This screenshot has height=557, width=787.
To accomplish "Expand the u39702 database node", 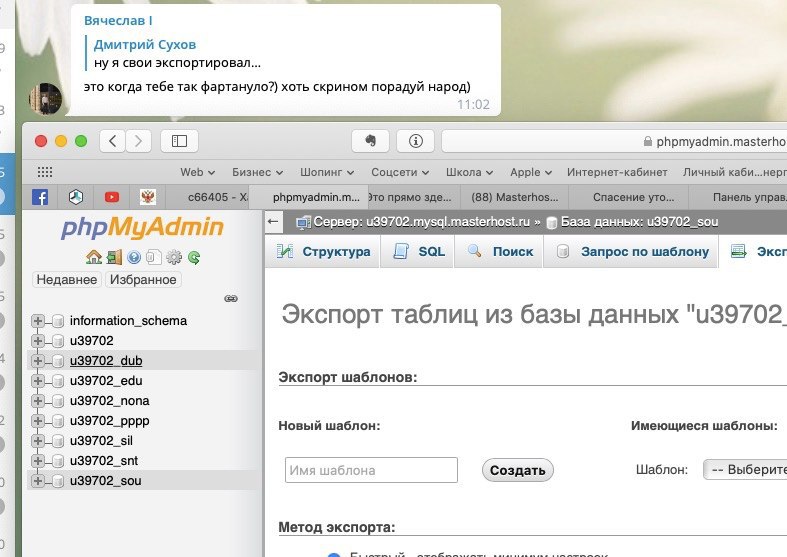I will [x=38, y=341].
